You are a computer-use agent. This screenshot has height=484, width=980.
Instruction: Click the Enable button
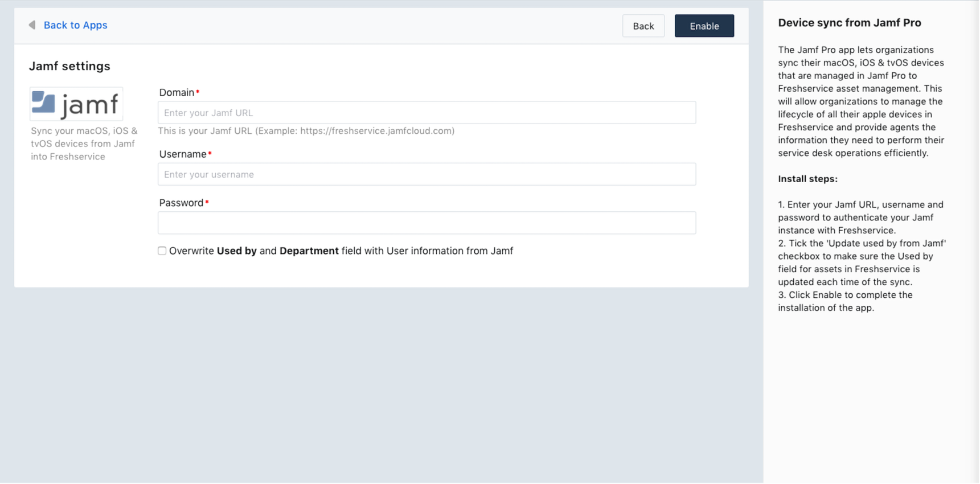pyautogui.click(x=704, y=26)
